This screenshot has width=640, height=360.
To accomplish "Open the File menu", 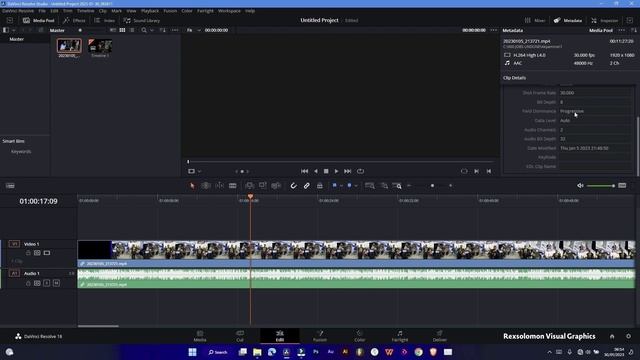I will point(42,11).
